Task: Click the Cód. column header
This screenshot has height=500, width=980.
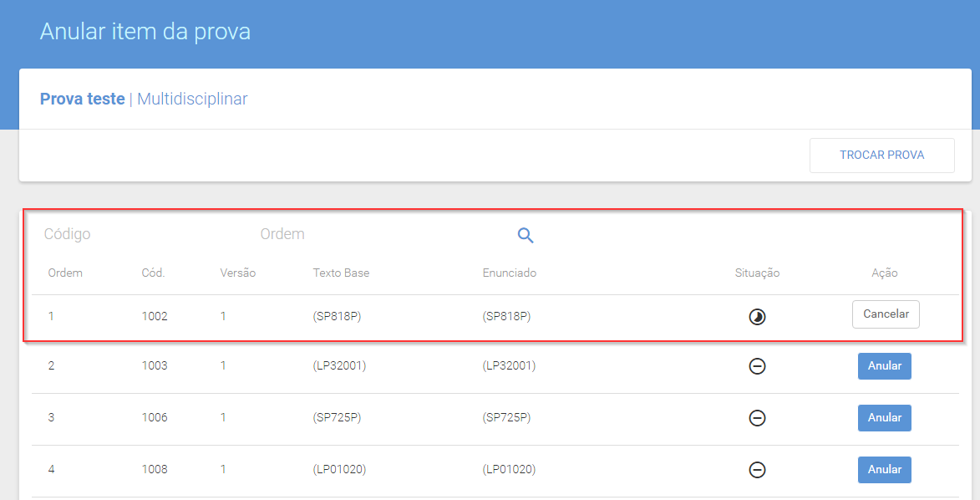Action: click(153, 273)
